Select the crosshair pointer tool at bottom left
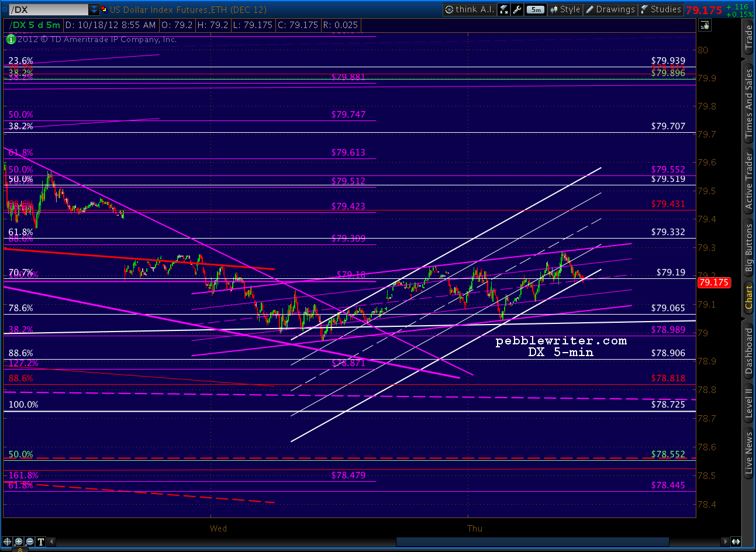Screen dimensions: 756x552 click(8, 541)
